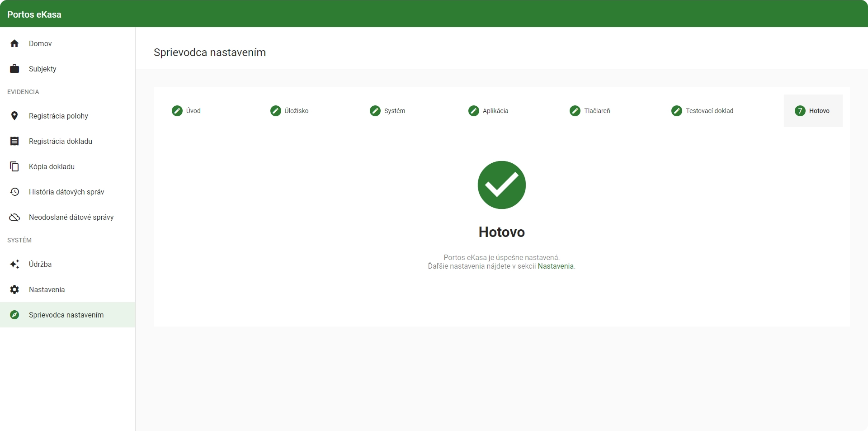
Task: Go to the Úvod wizard step
Action: click(x=186, y=111)
